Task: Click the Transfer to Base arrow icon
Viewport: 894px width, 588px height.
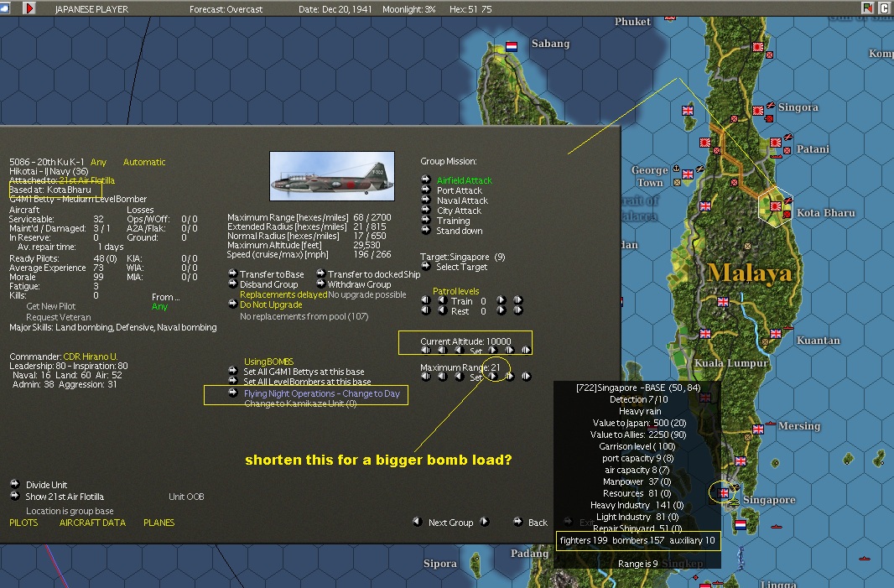Action: click(232, 273)
